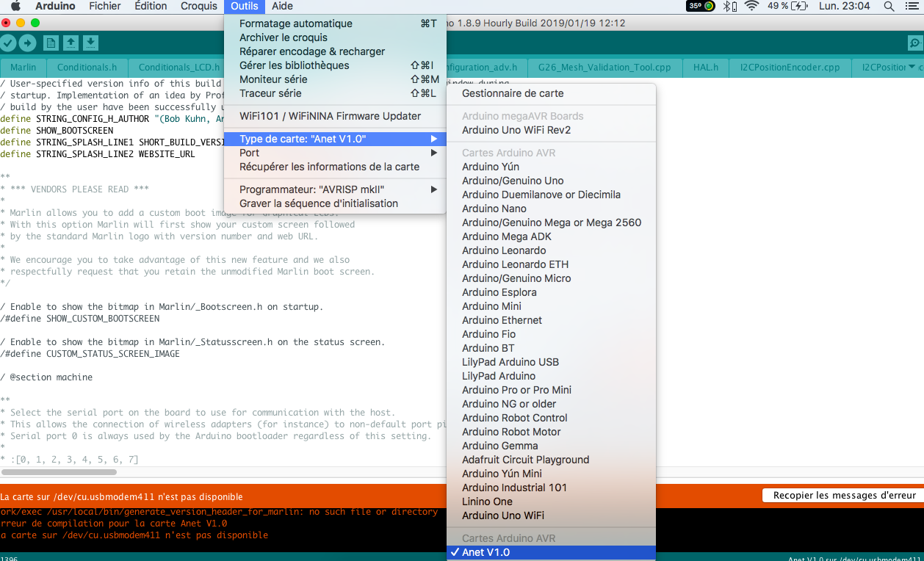
Task: Click the Wi-Fi status icon
Action: [x=751, y=6]
